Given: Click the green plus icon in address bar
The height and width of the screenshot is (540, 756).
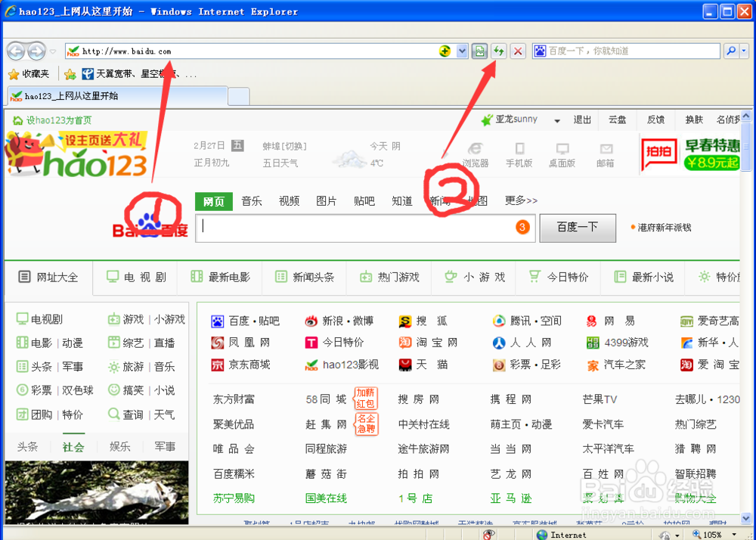Looking at the screenshot, I should [445, 51].
